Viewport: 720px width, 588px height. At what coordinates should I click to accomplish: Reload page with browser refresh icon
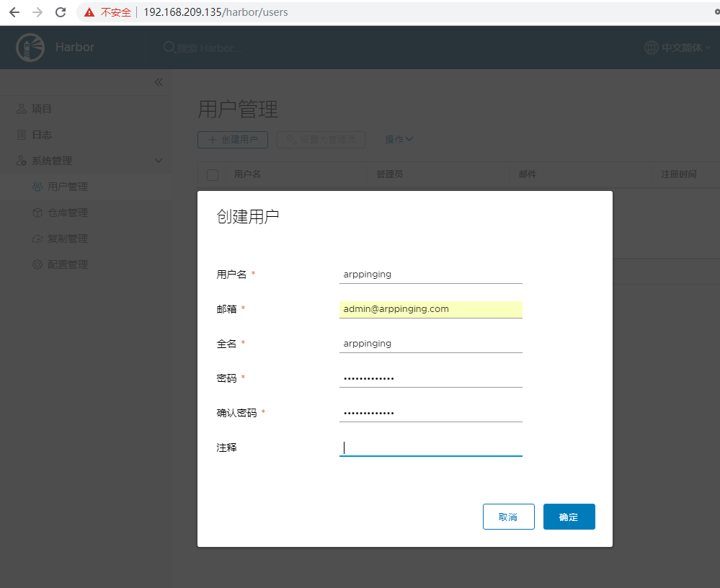[x=61, y=12]
